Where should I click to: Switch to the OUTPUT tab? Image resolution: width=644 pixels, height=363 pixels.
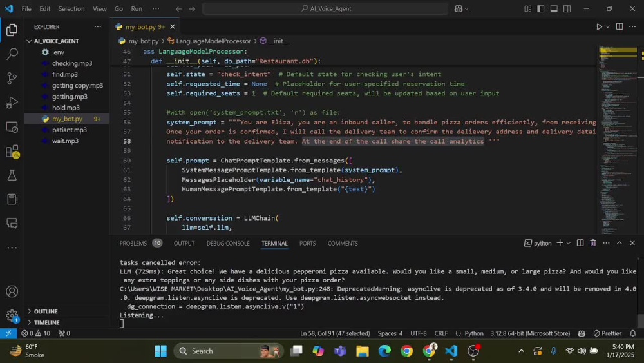184,243
